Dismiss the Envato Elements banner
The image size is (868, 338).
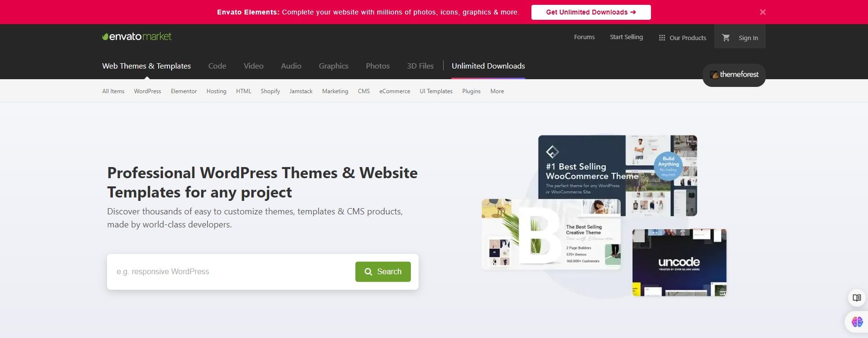(762, 12)
